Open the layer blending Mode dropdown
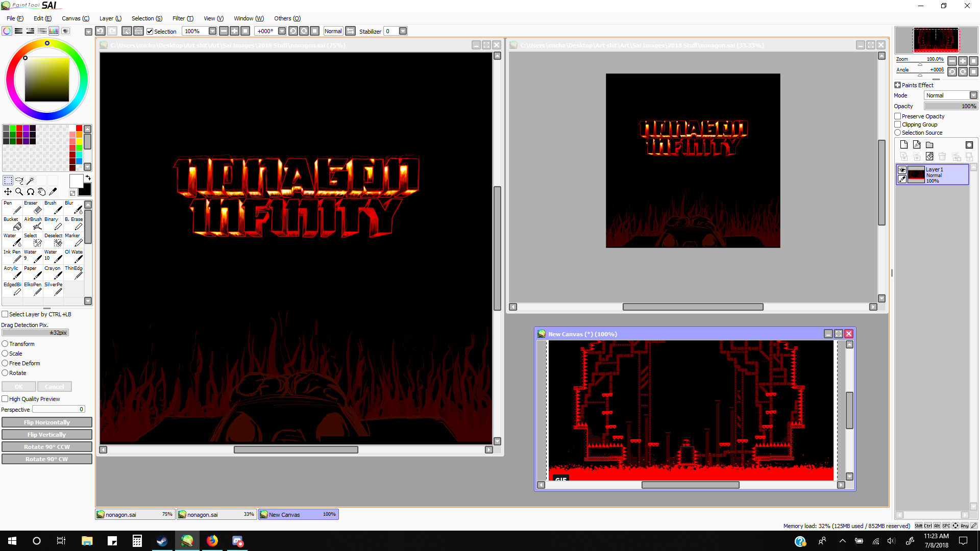This screenshot has width=980, height=551. tap(973, 95)
